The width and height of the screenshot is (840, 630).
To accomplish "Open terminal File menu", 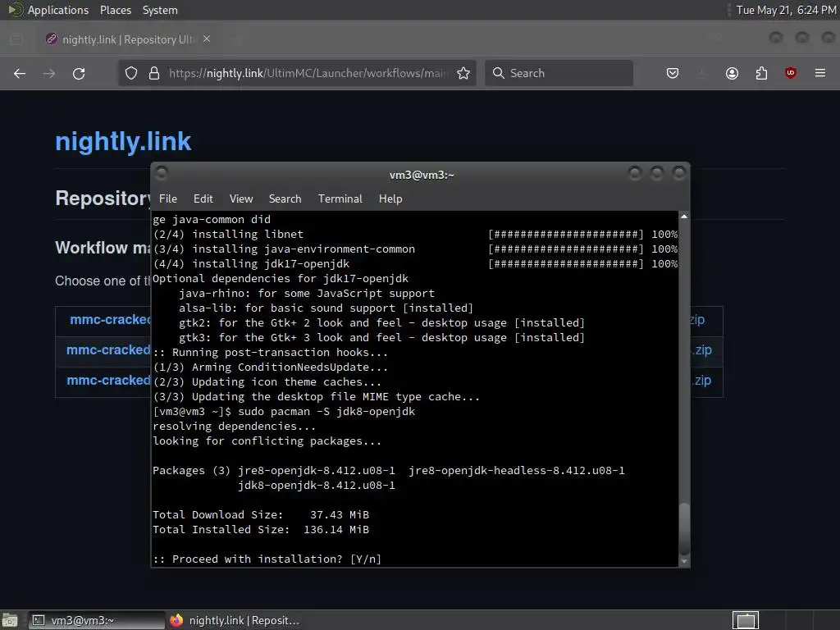I will pos(167,199).
